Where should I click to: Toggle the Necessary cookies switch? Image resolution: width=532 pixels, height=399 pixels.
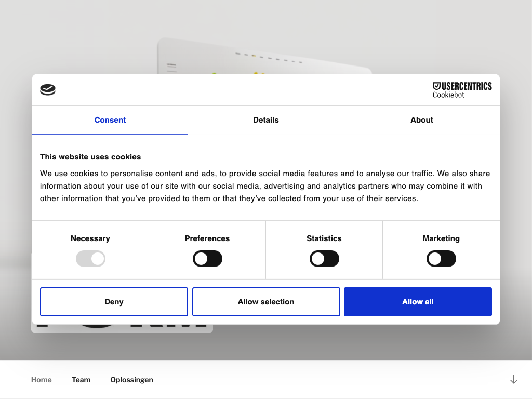90,259
